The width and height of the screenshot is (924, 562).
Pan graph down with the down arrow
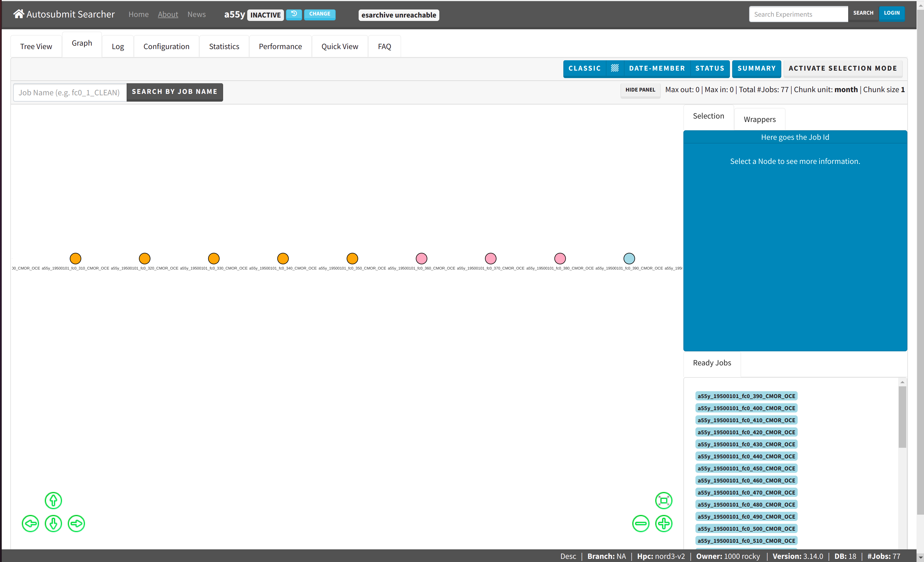tap(53, 523)
